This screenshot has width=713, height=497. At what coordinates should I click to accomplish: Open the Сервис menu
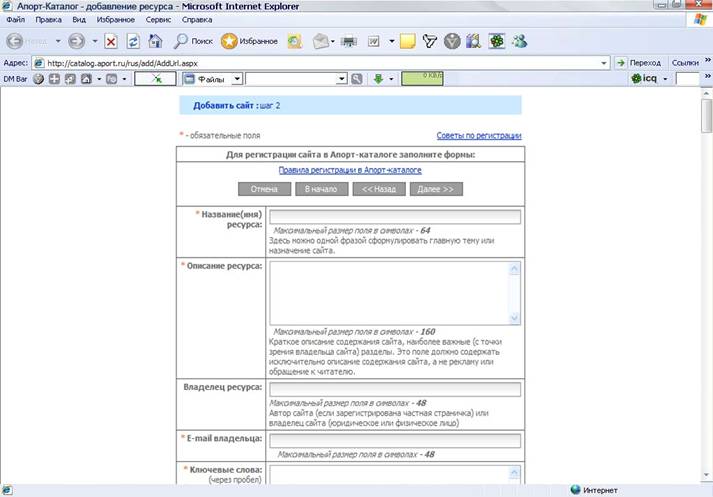(158, 20)
